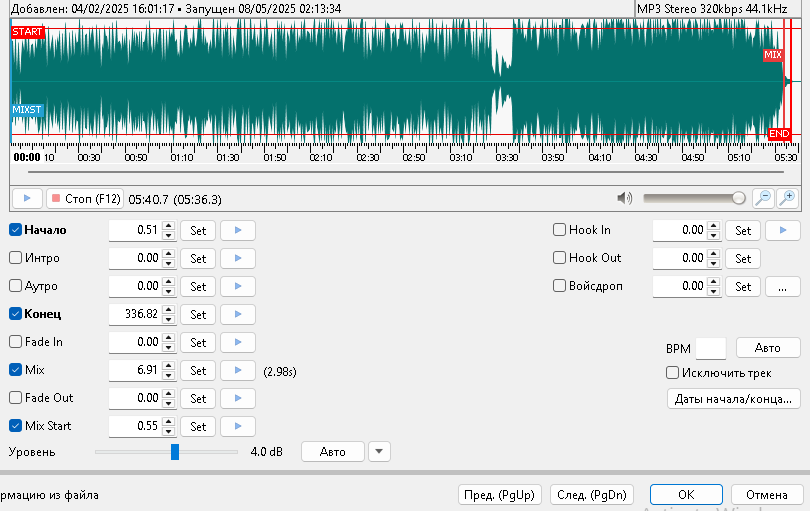The image size is (810, 511).
Task: Play from the Аутро position
Action: click(238, 286)
